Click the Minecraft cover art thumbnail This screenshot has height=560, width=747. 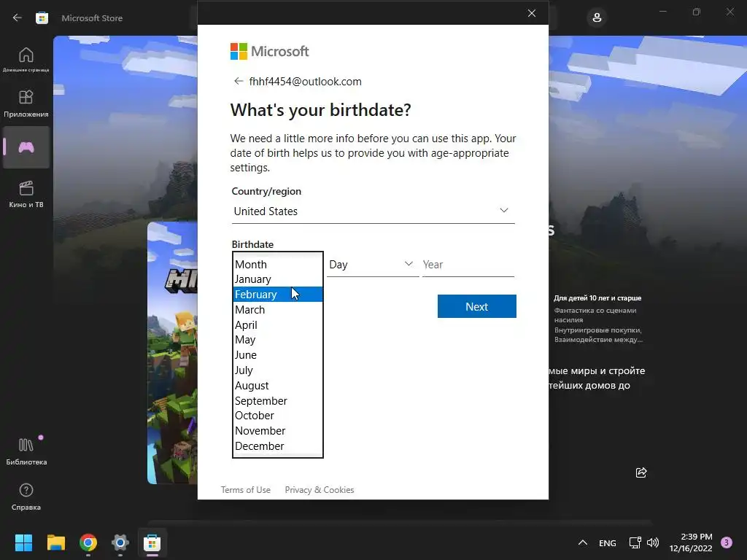172,352
